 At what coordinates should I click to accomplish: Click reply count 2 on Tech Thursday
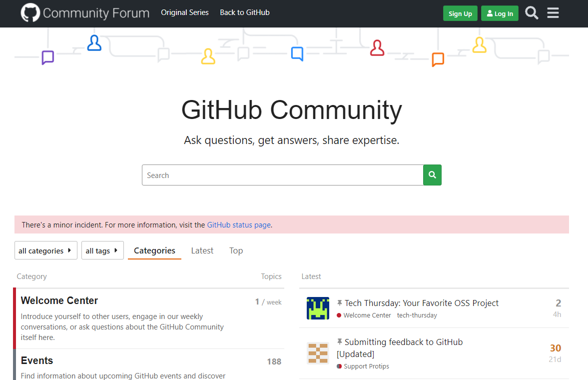(558, 303)
